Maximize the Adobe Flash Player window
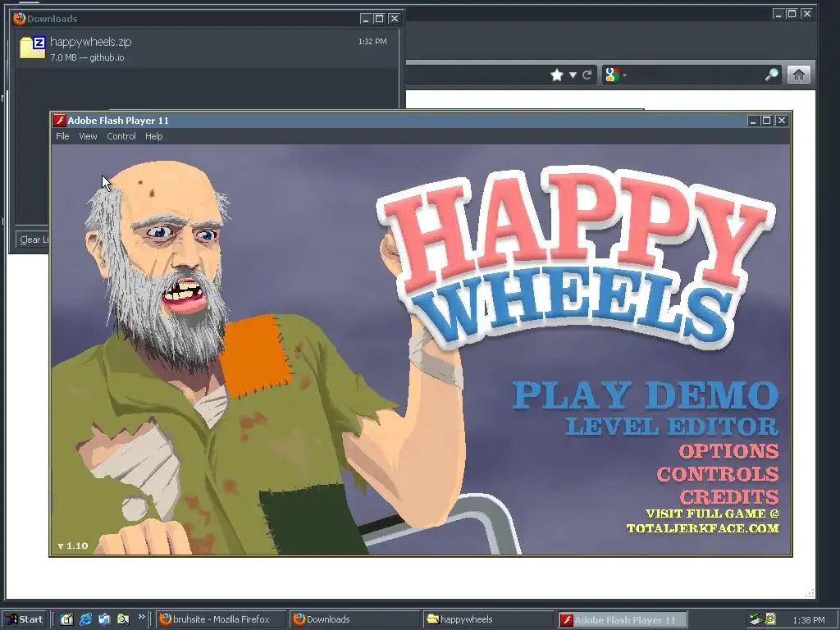 pos(767,121)
